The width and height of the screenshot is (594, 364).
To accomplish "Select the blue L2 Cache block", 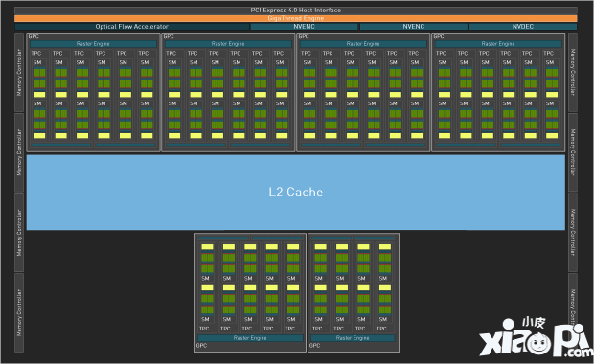I will (x=296, y=192).
